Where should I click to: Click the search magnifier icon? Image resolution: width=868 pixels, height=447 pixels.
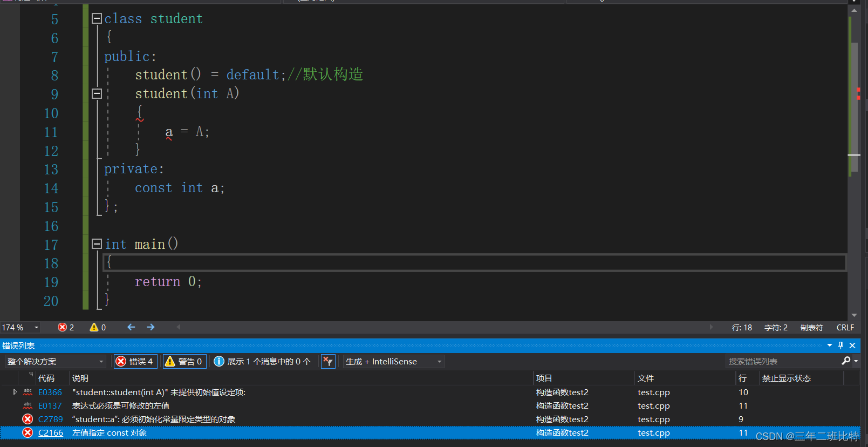846,361
